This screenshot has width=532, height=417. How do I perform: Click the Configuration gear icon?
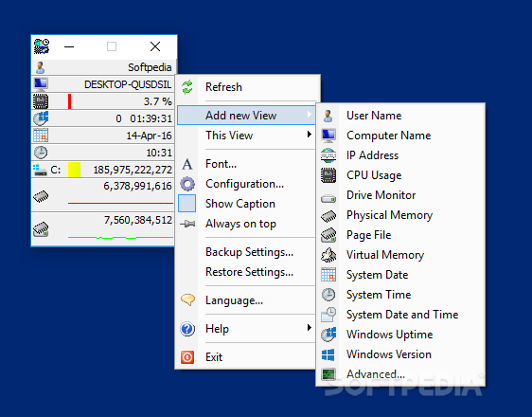187,184
